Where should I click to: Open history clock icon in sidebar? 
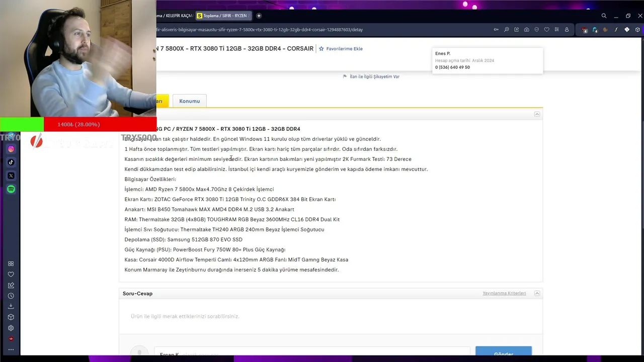(11, 296)
